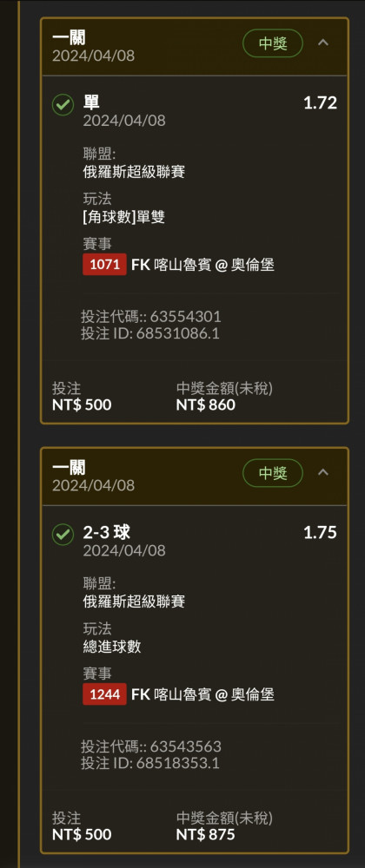
Task: Click green checkmark next to 單
Action: [63, 105]
